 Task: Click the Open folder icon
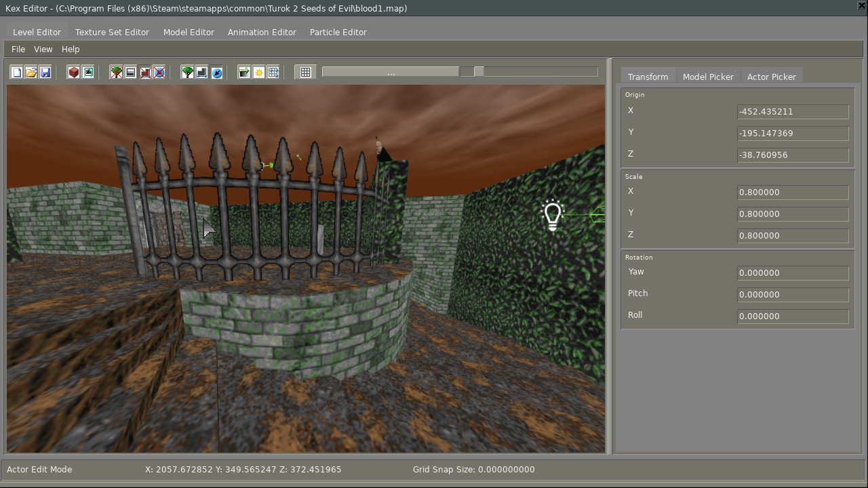coord(31,73)
